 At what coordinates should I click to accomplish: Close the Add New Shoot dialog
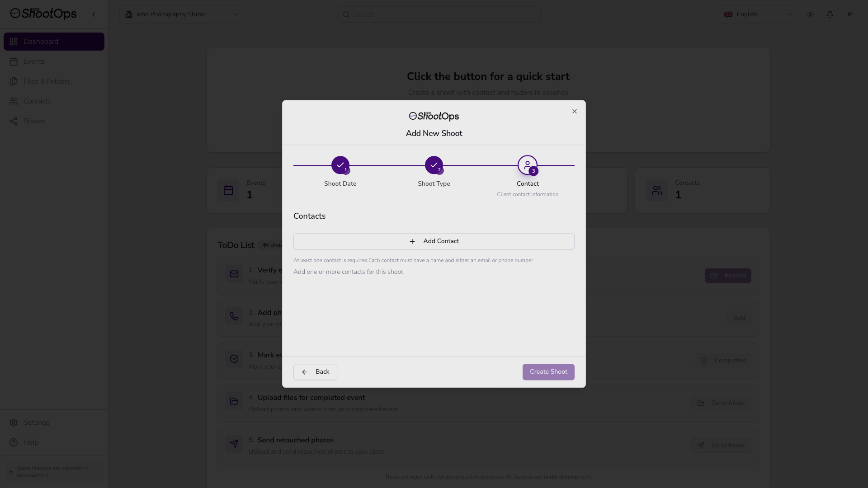click(x=574, y=112)
